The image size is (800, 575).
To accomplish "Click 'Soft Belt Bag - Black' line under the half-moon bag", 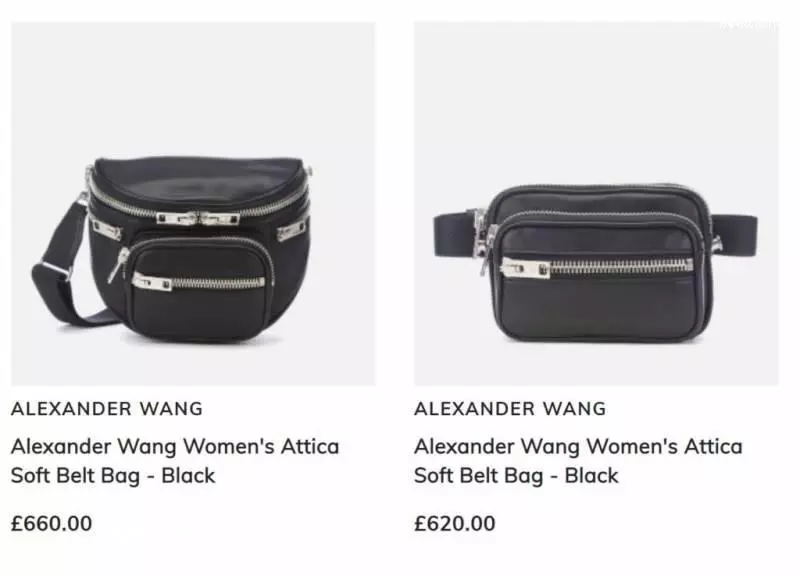I will 113,476.
